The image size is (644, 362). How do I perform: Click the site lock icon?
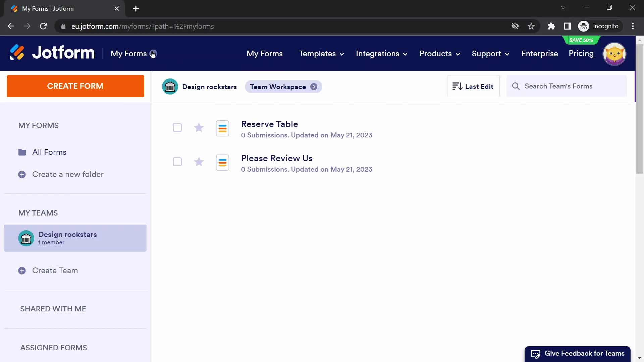pyautogui.click(x=63, y=26)
